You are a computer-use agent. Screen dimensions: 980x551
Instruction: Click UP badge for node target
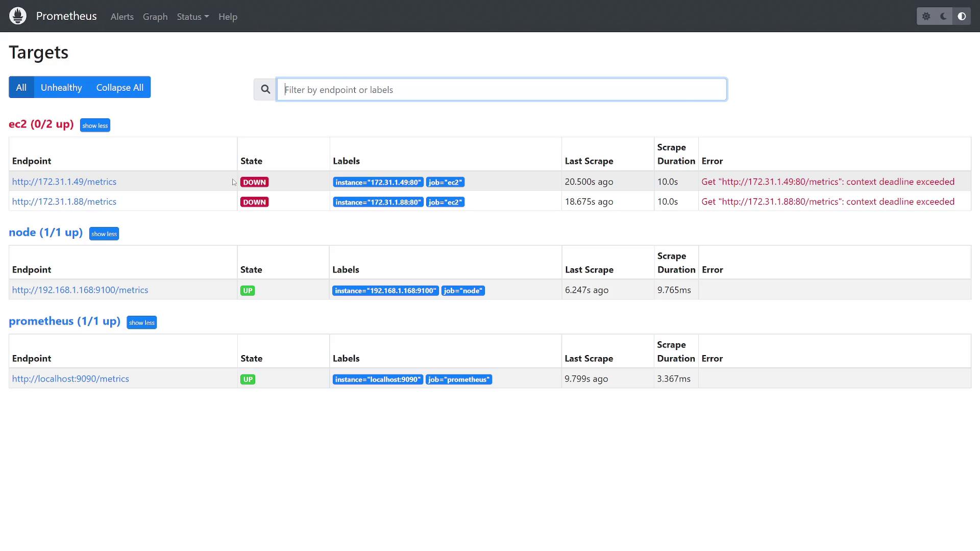tap(248, 291)
